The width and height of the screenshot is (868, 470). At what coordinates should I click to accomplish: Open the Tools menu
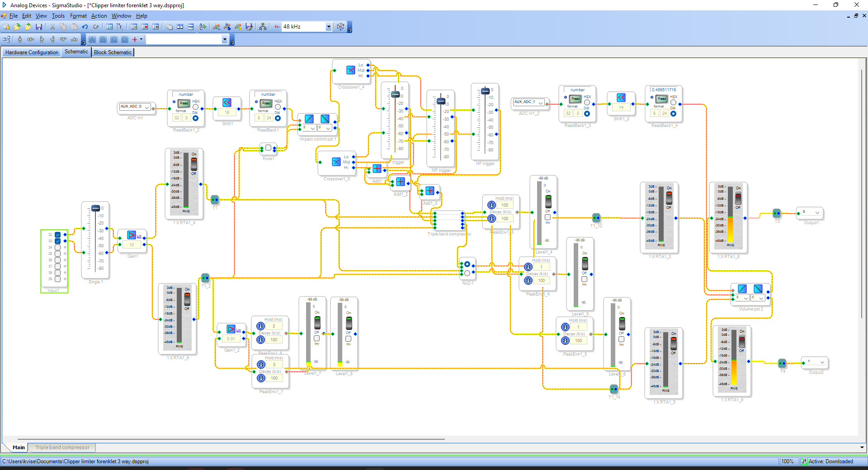58,16
